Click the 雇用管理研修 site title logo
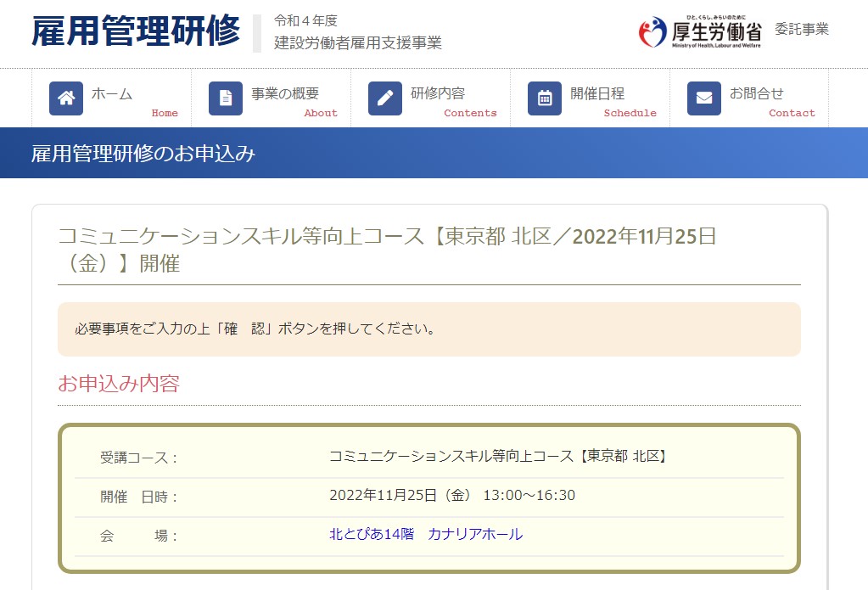This screenshot has height=590, width=868. (136, 32)
